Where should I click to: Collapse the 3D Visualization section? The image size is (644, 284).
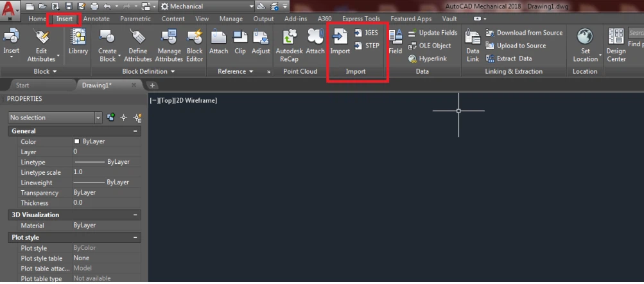pyautogui.click(x=135, y=215)
